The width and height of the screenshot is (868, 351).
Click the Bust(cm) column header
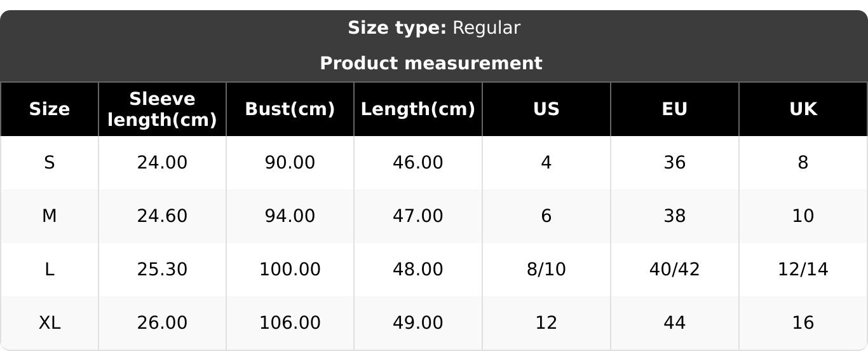tap(290, 109)
